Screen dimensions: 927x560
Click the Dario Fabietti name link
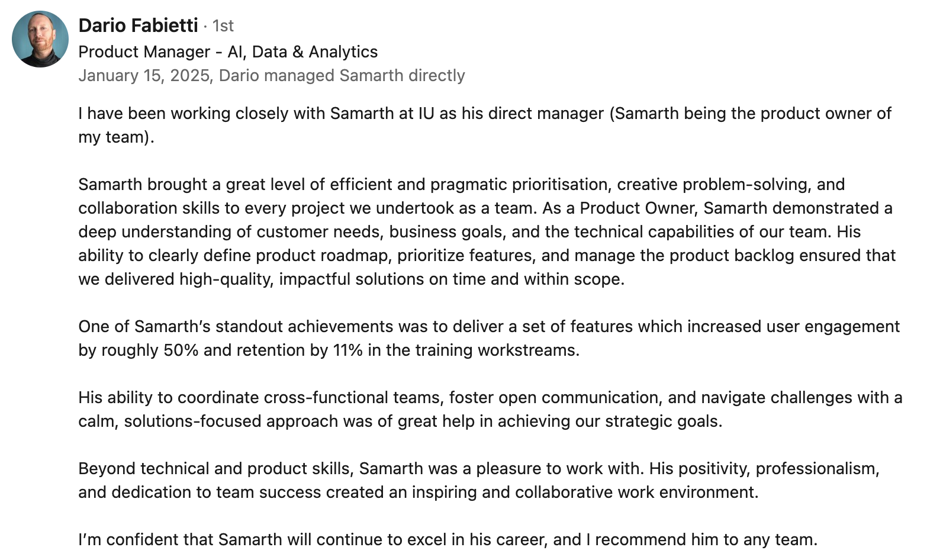[x=138, y=25]
